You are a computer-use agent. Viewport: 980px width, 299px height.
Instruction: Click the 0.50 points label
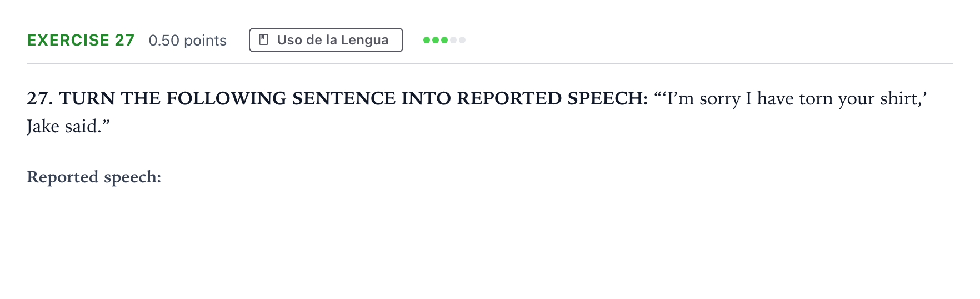pos(188,41)
